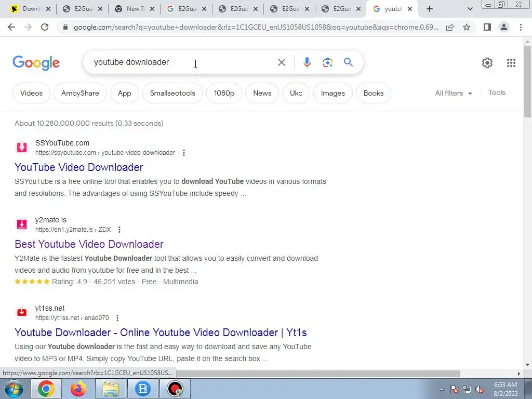The height and width of the screenshot is (399, 532).
Task: Open the Chrome profile avatar
Action: click(504, 27)
